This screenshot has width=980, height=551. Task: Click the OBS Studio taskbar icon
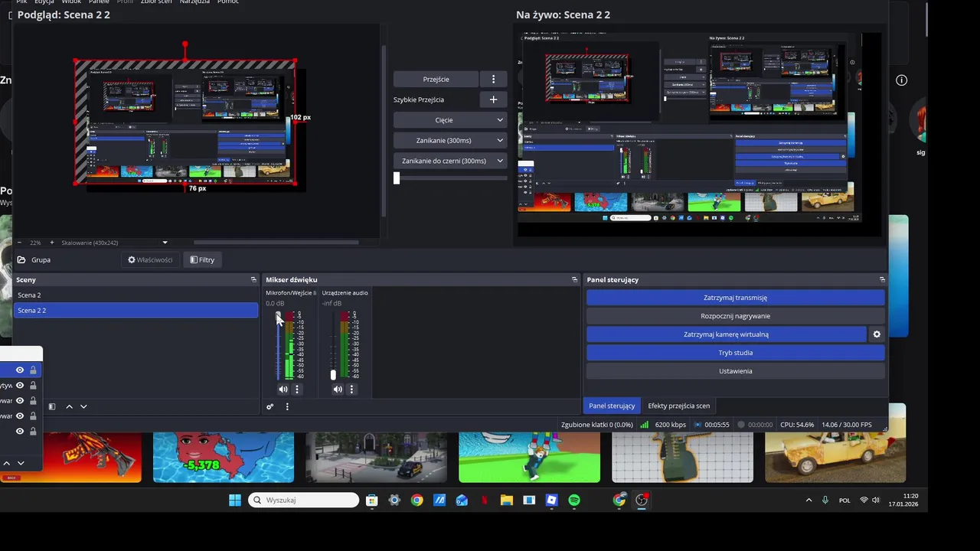pos(642,500)
